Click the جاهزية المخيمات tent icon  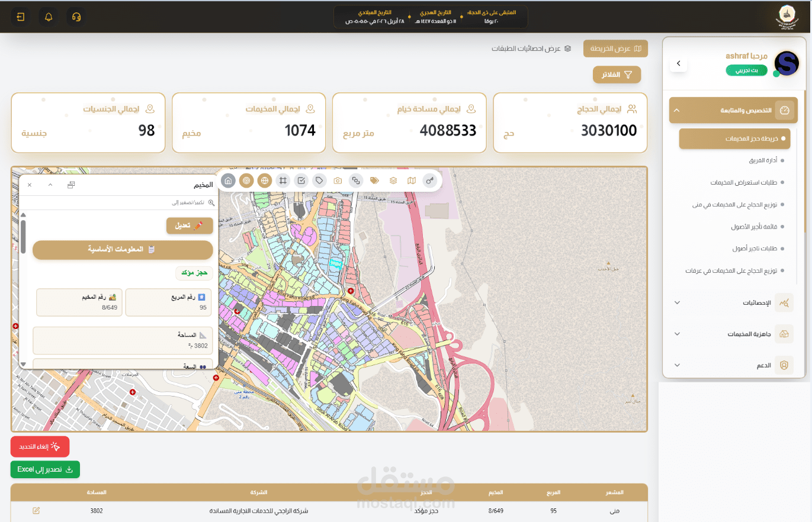784,334
